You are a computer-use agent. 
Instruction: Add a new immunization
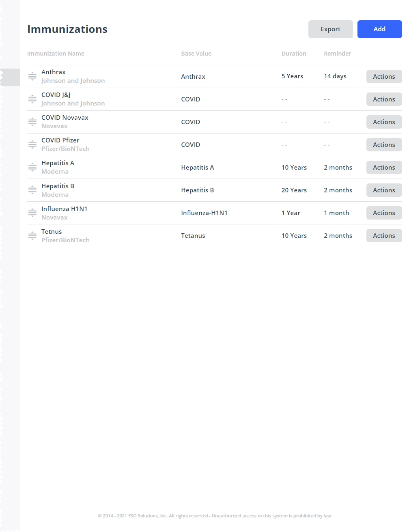pyautogui.click(x=380, y=29)
